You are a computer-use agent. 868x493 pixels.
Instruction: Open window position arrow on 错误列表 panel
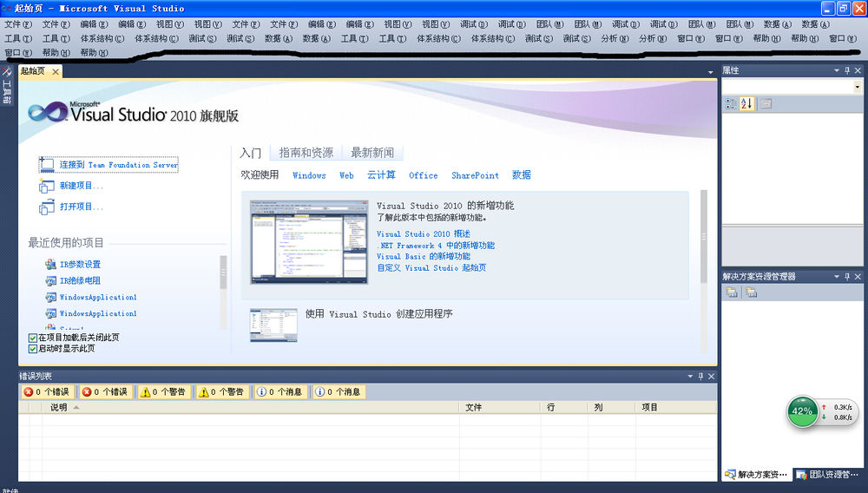pos(690,376)
